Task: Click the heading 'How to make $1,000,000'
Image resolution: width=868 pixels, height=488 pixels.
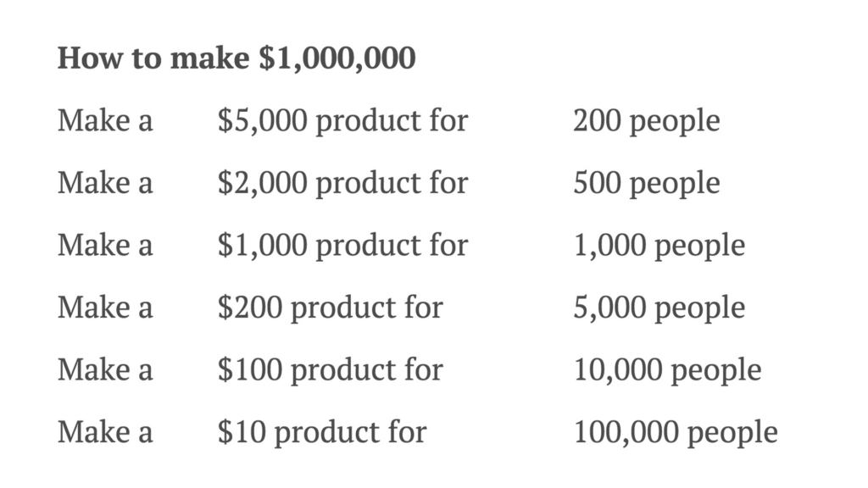Action: [236, 58]
